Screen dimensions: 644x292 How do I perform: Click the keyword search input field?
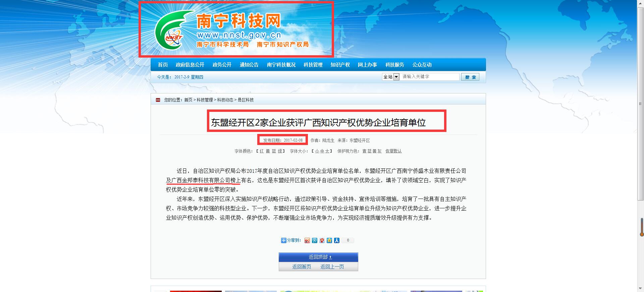[429, 77]
